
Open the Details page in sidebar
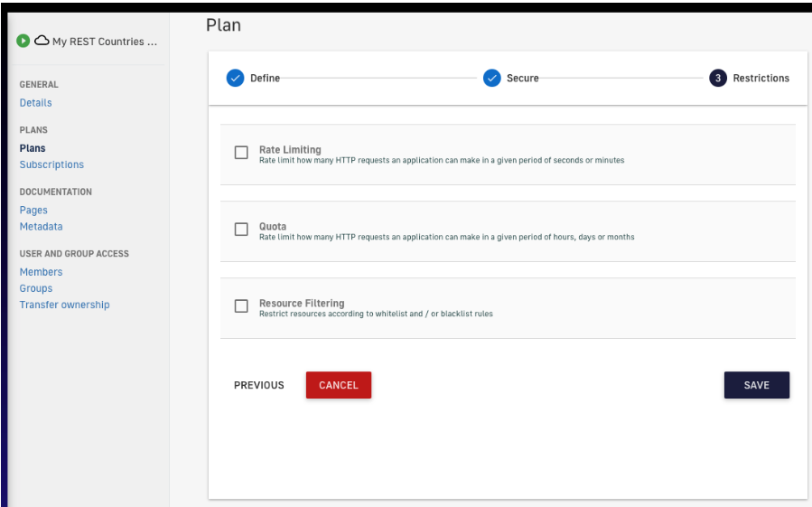pyautogui.click(x=36, y=103)
